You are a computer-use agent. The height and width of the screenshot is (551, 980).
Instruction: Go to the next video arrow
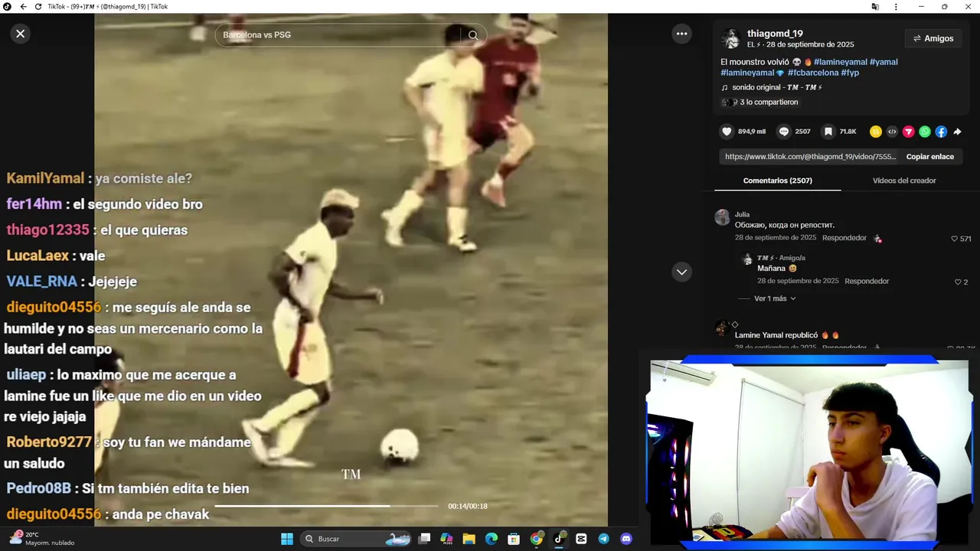coord(681,272)
